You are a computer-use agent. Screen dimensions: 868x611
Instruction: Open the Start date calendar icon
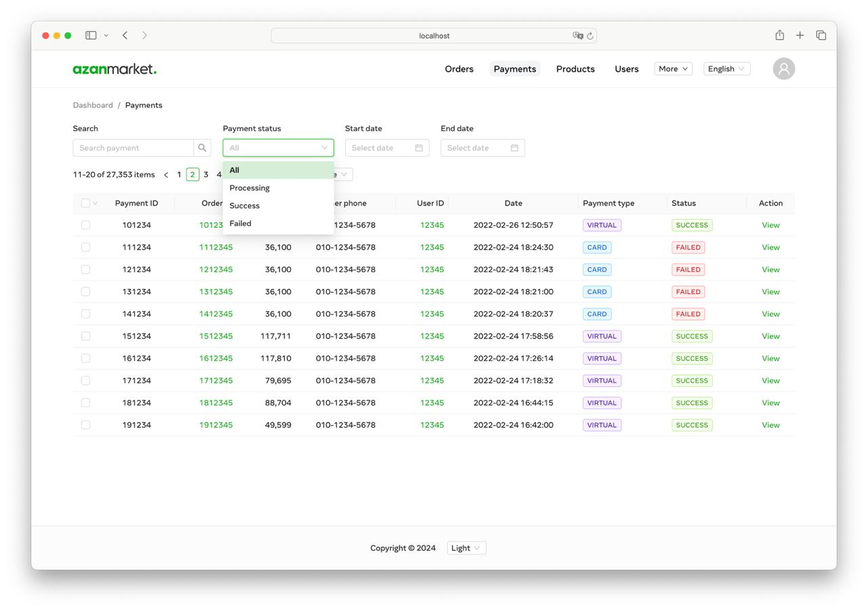[420, 147]
